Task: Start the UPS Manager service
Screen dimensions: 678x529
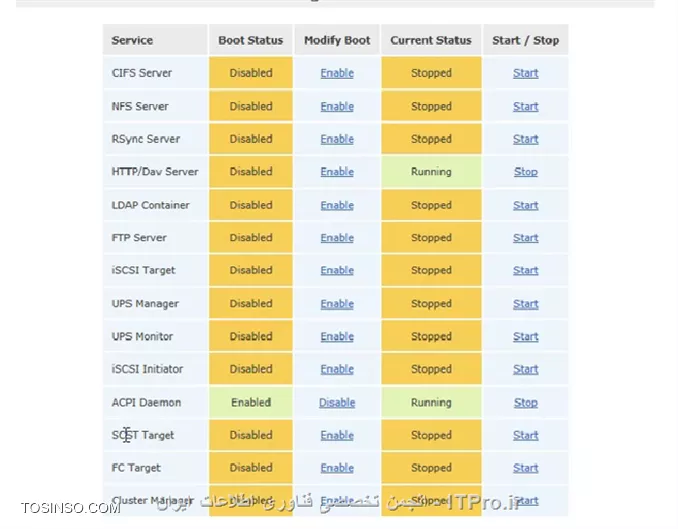Action: coord(525,304)
